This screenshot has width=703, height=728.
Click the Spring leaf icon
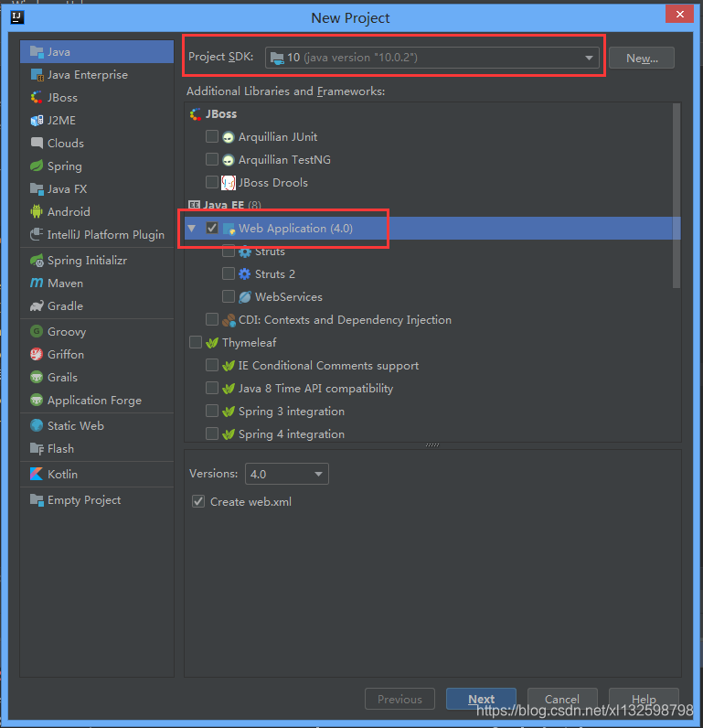(x=37, y=166)
